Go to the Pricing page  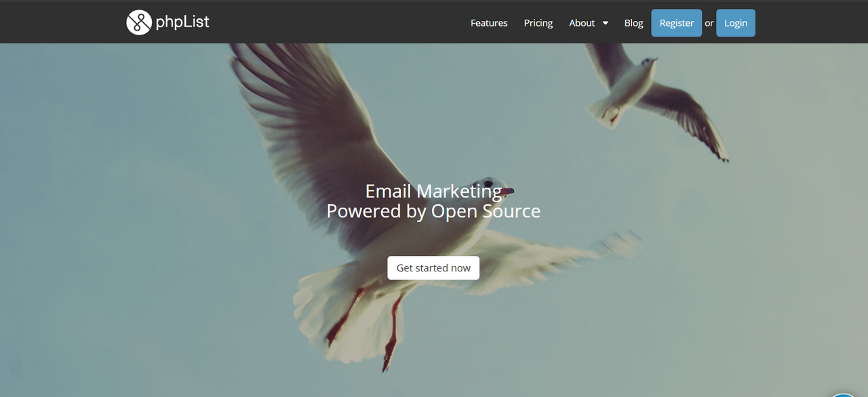click(538, 23)
